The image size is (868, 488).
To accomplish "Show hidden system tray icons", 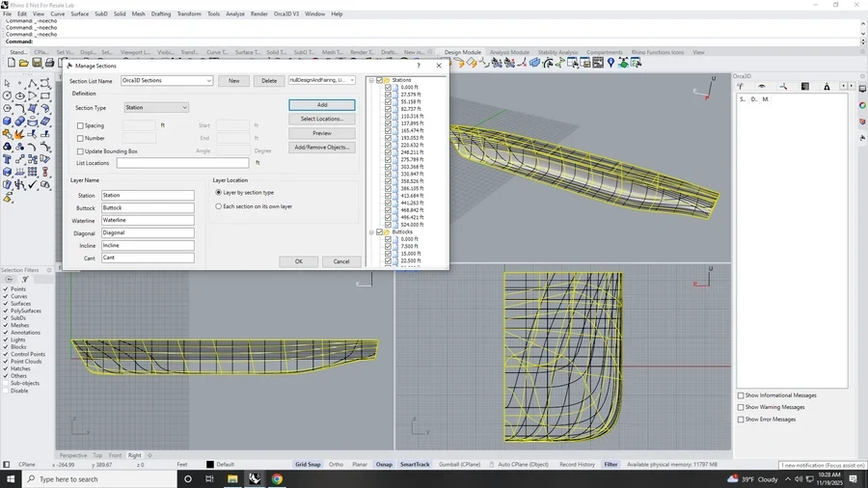I will coord(788,479).
